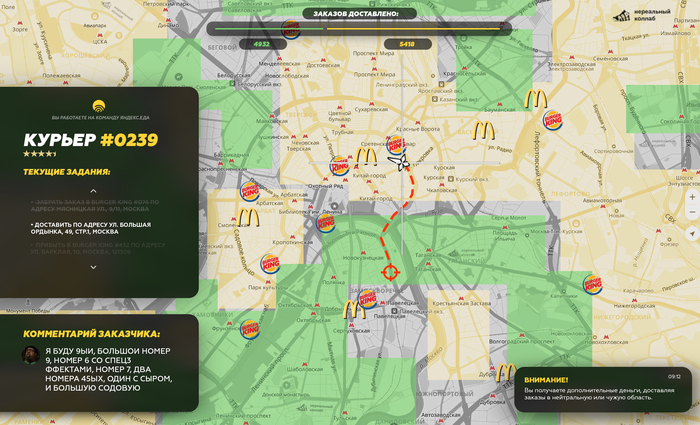
Task: Select Burger King marker in Lefortovo area
Action: point(552,120)
